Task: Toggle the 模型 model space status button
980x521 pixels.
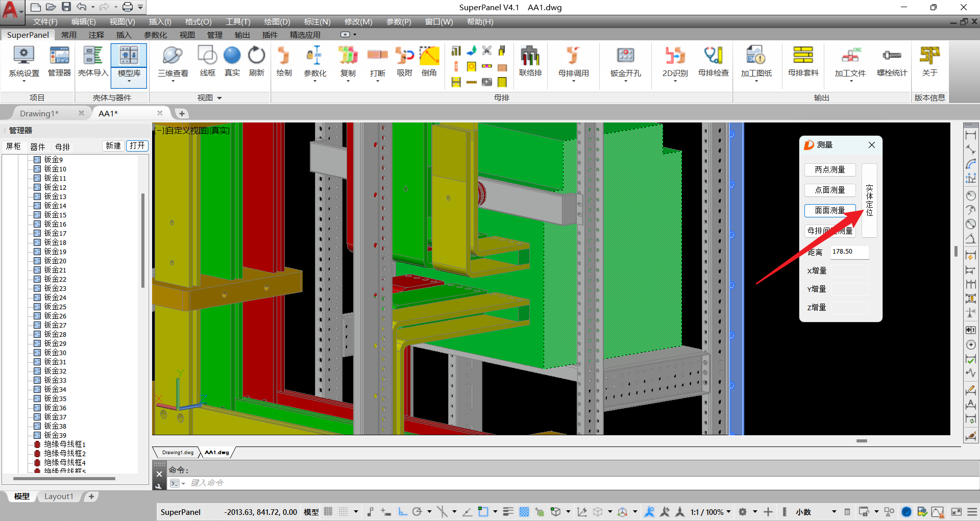Action: pyautogui.click(x=311, y=512)
